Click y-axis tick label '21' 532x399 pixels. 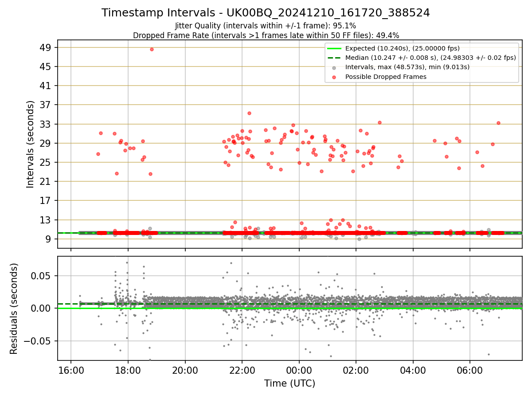click(x=46, y=181)
